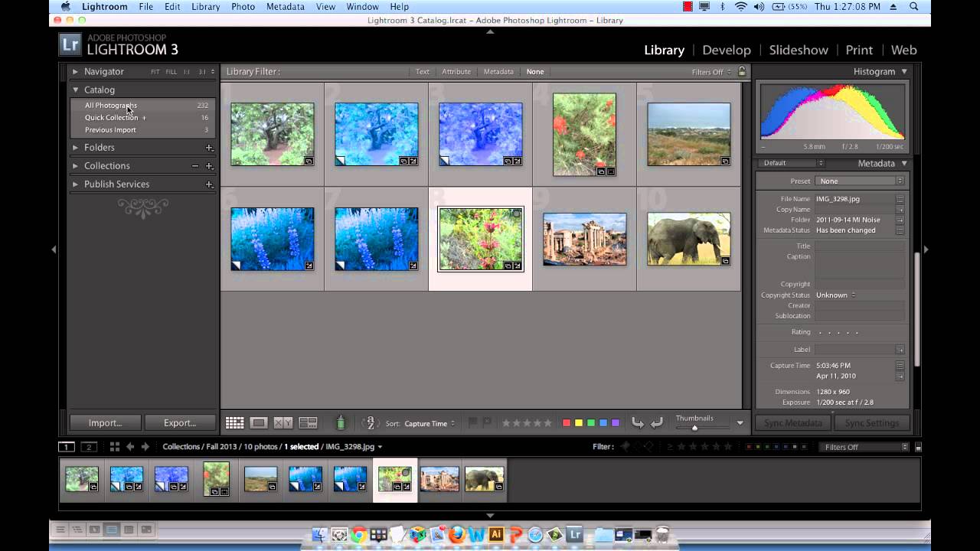Click the Import button

coord(105,422)
